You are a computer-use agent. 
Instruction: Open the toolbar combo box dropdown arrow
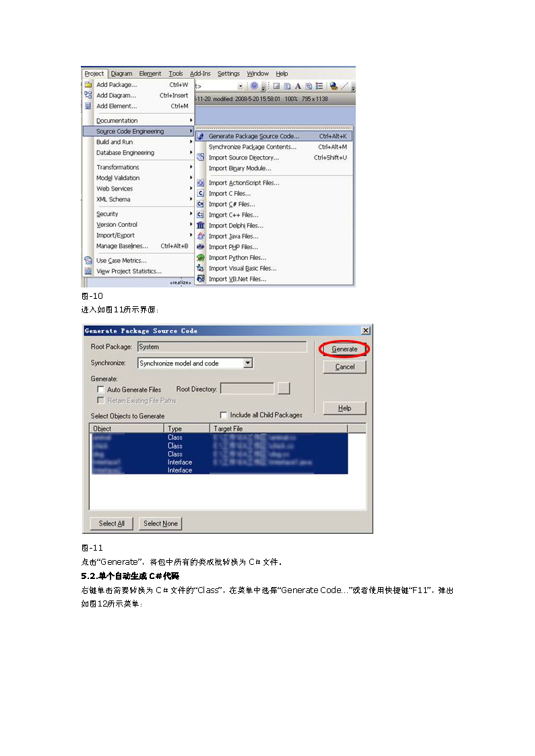[241, 86]
